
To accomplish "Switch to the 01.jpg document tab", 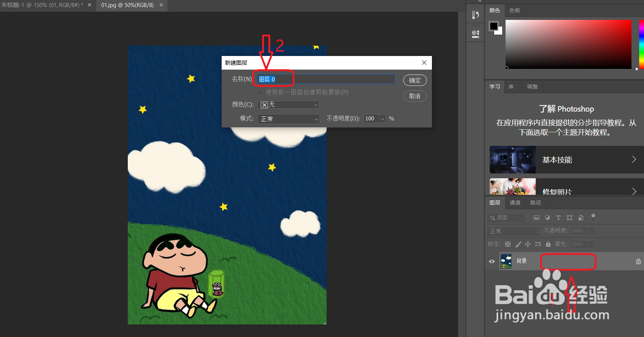I will (127, 5).
